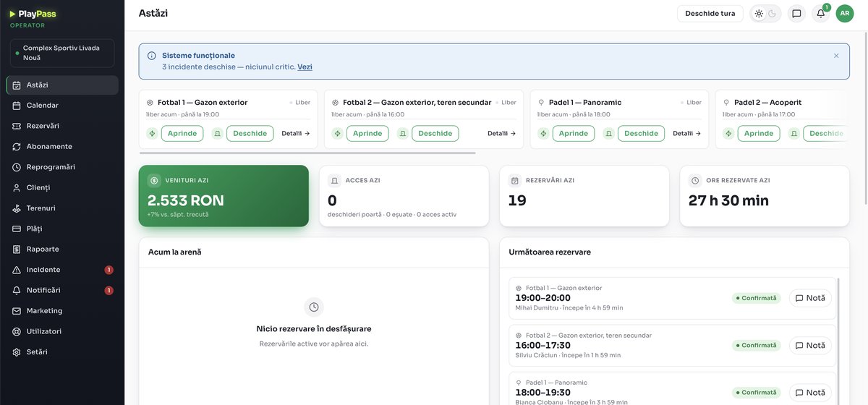868x405 pixels.
Task: Click the Silviu Crăciun reservation entry
Action: point(672,346)
